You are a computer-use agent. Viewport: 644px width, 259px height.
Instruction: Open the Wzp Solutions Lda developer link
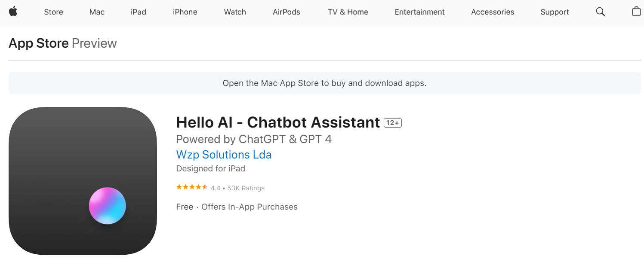(224, 155)
